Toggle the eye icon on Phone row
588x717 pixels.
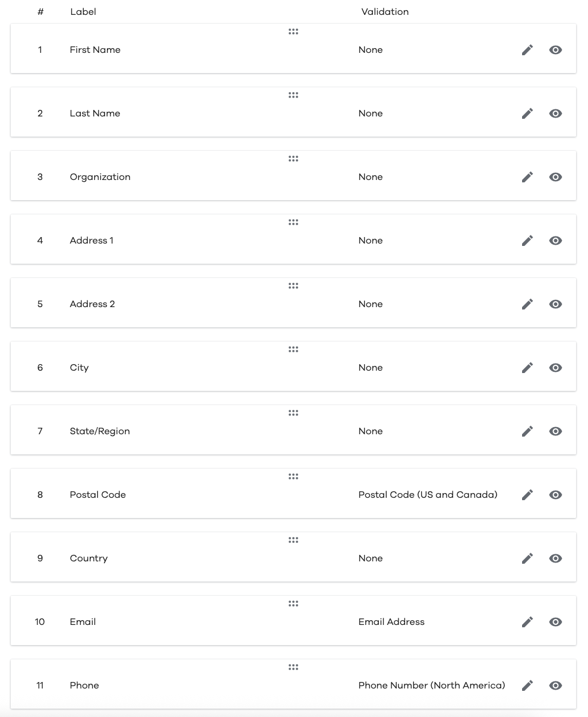click(556, 686)
